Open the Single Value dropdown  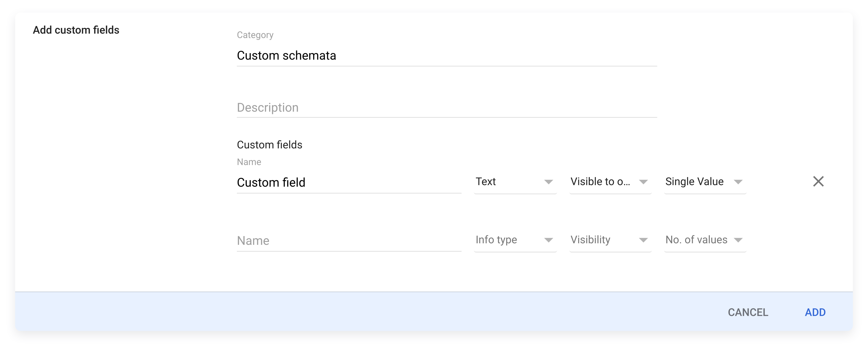tap(704, 182)
